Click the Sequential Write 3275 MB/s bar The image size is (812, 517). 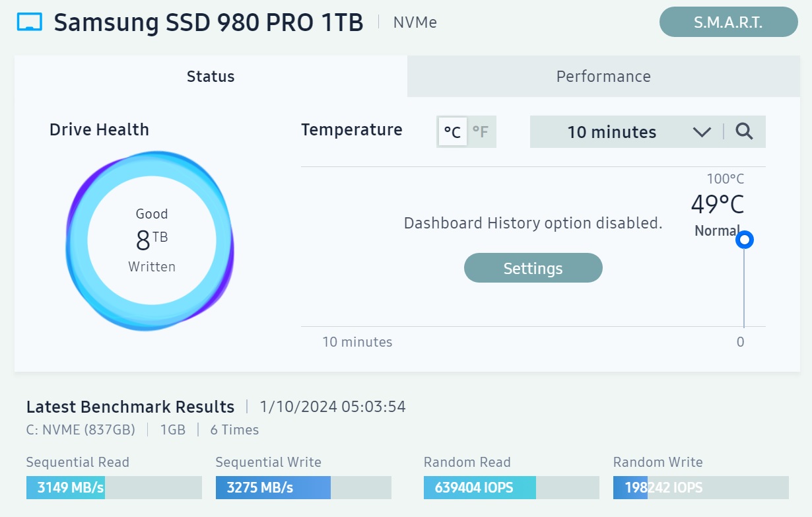click(x=303, y=488)
